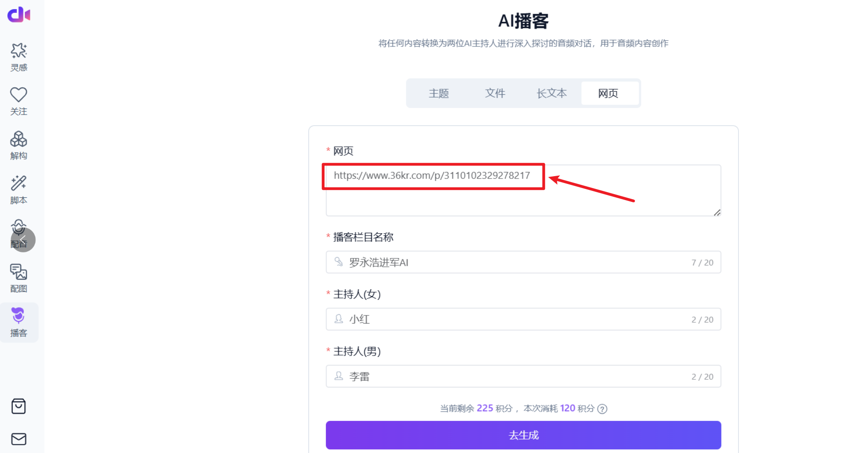Click the app logo at top left
This screenshot has width=868, height=453.
click(x=18, y=14)
